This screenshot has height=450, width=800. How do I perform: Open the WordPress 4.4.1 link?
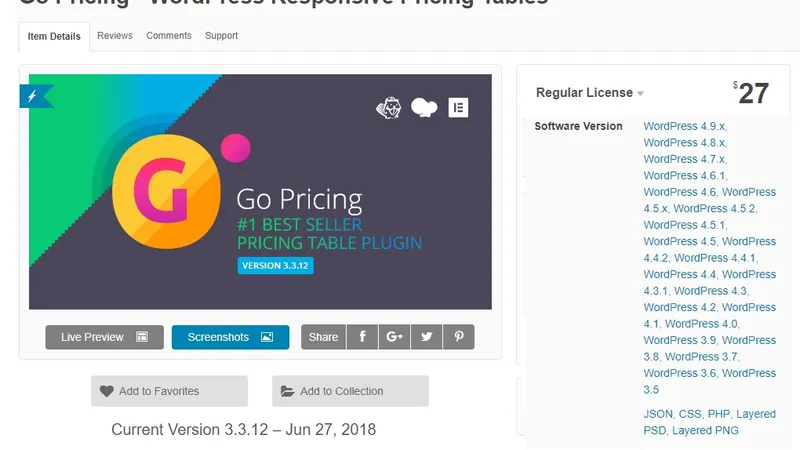click(x=715, y=258)
